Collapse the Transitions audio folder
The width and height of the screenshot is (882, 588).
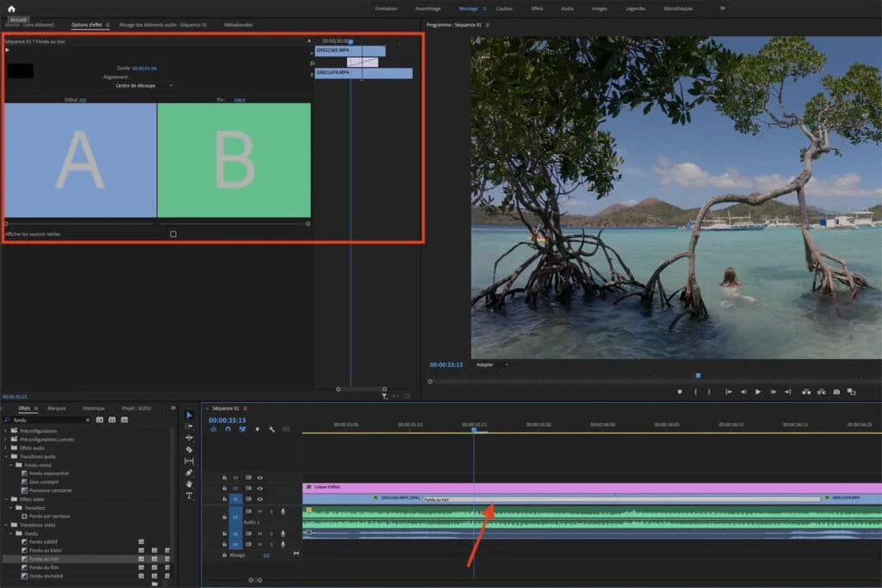coord(6,456)
